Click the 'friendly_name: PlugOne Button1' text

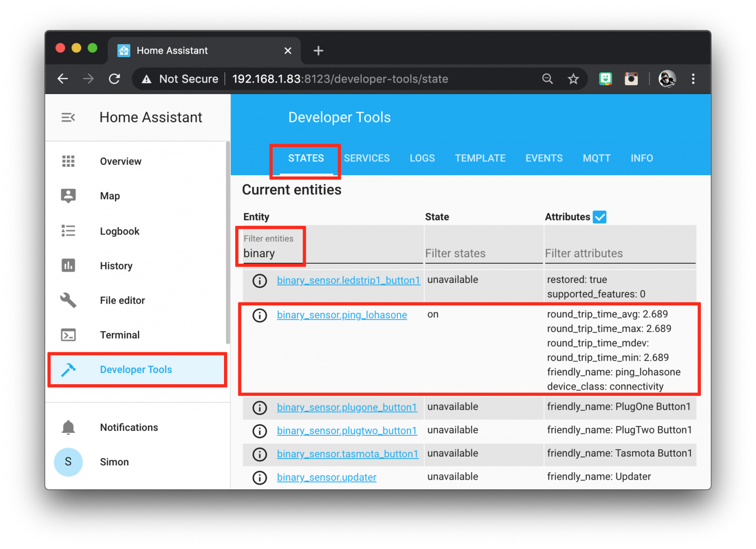[x=619, y=407]
